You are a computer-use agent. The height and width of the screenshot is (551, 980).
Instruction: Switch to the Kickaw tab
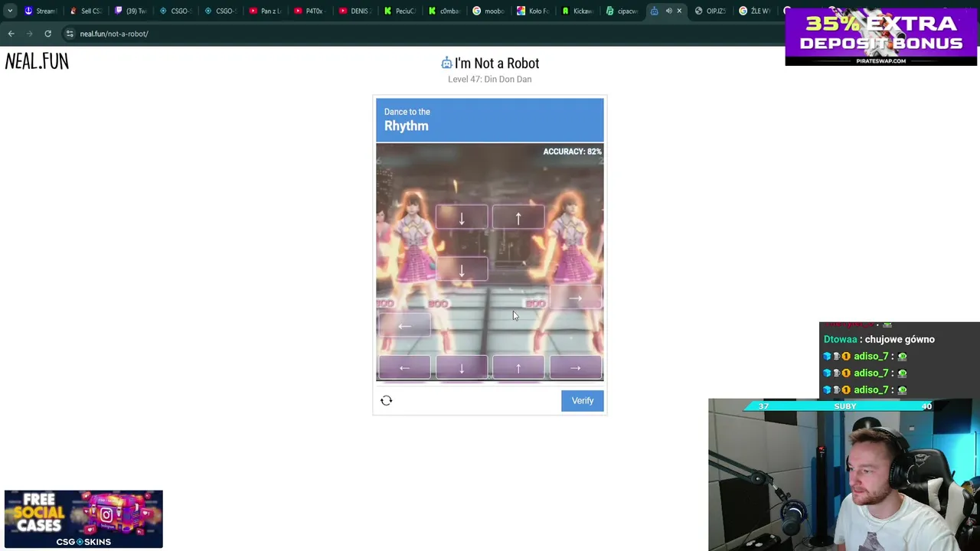point(578,11)
